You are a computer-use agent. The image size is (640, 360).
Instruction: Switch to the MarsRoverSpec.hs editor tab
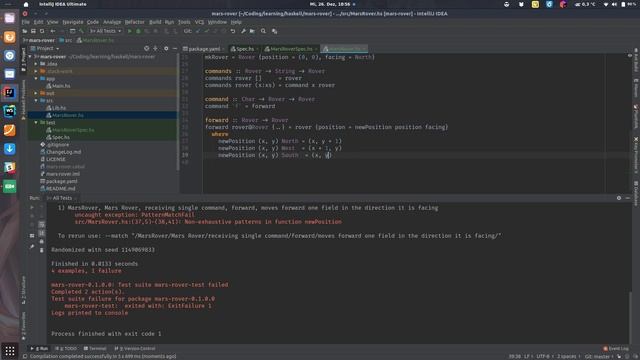[291, 49]
